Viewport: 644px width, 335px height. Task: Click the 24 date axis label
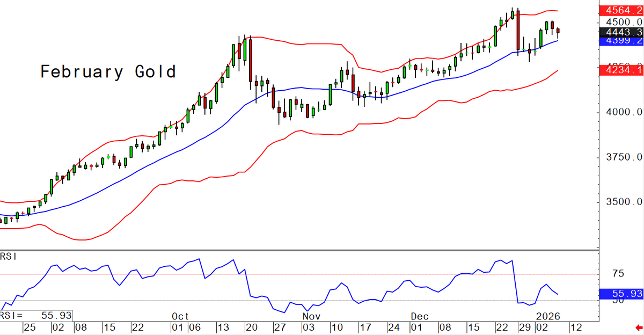[x=394, y=326]
